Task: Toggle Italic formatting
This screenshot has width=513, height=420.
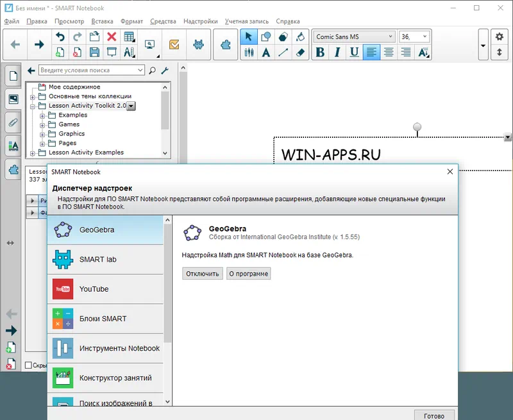Action: (337, 52)
